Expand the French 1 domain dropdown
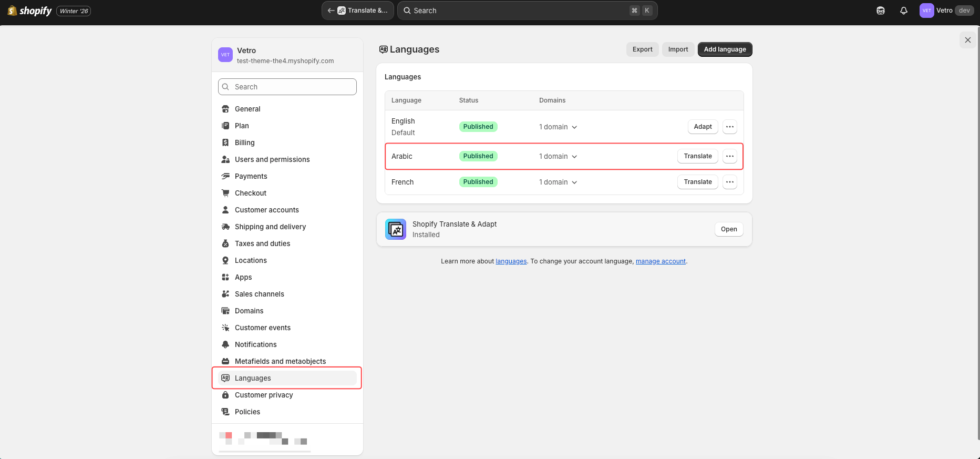The width and height of the screenshot is (980, 459). coord(558,182)
